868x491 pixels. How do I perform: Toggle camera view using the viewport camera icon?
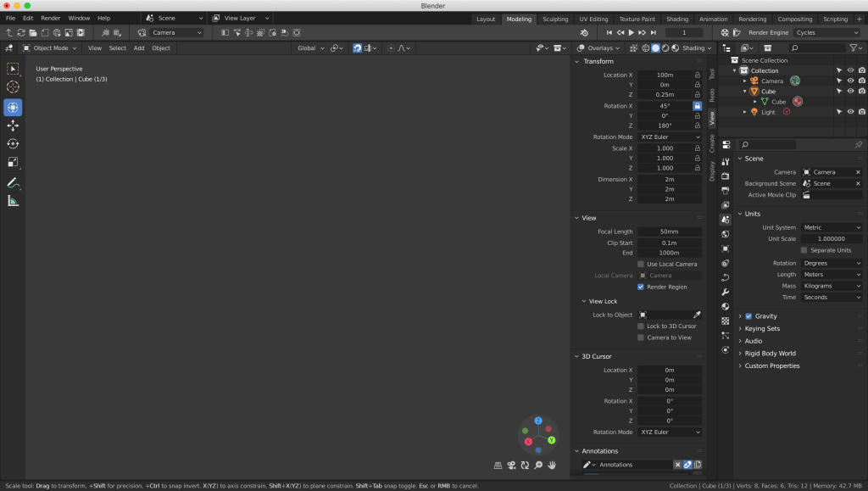(x=512, y=465)
